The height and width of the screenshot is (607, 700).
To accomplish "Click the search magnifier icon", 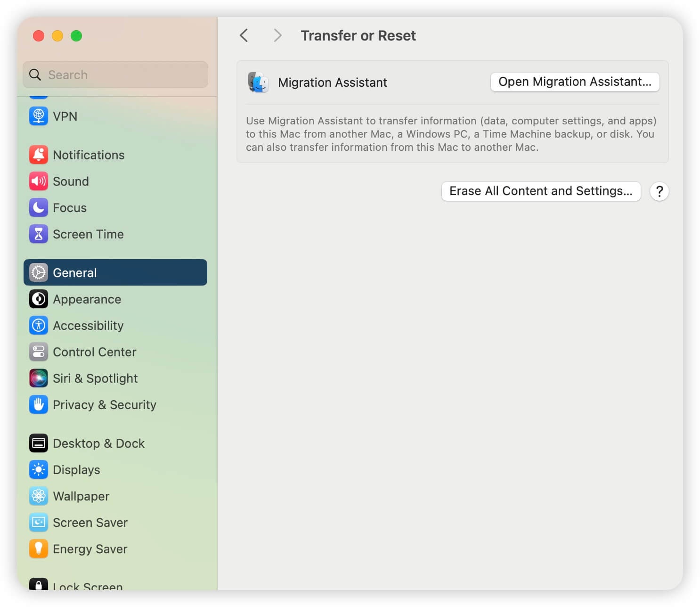I will 35,74.
